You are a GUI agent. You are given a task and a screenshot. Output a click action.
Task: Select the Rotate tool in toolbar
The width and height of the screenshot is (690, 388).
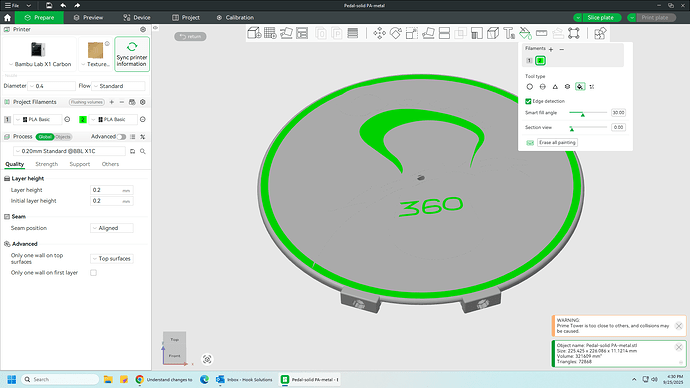(x=396, y=33)
